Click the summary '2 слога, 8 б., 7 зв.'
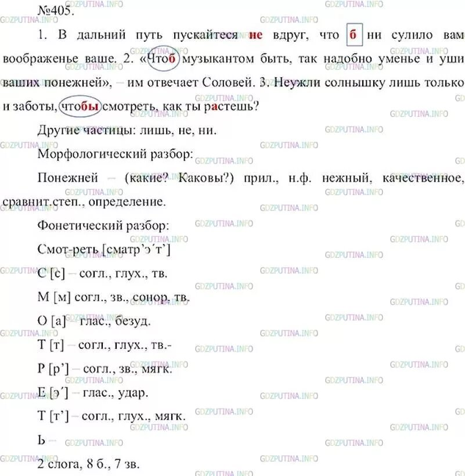 click(x=89, y=464)
